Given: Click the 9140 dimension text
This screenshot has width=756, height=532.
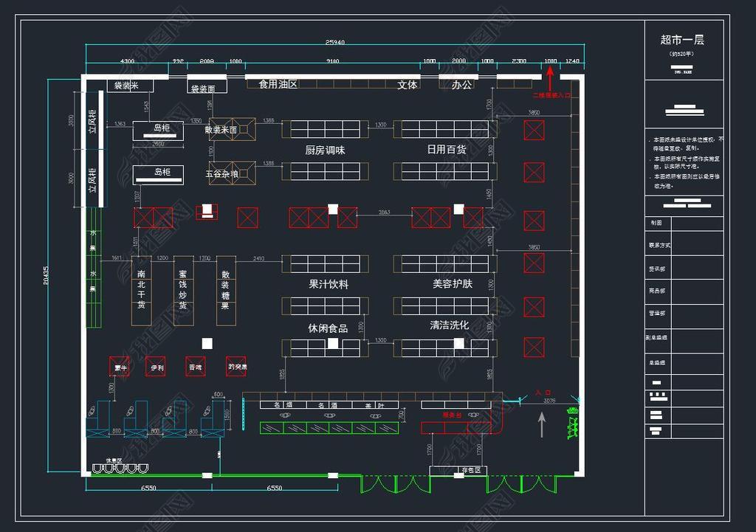Looking at the screenshot, I should [333, 61].
